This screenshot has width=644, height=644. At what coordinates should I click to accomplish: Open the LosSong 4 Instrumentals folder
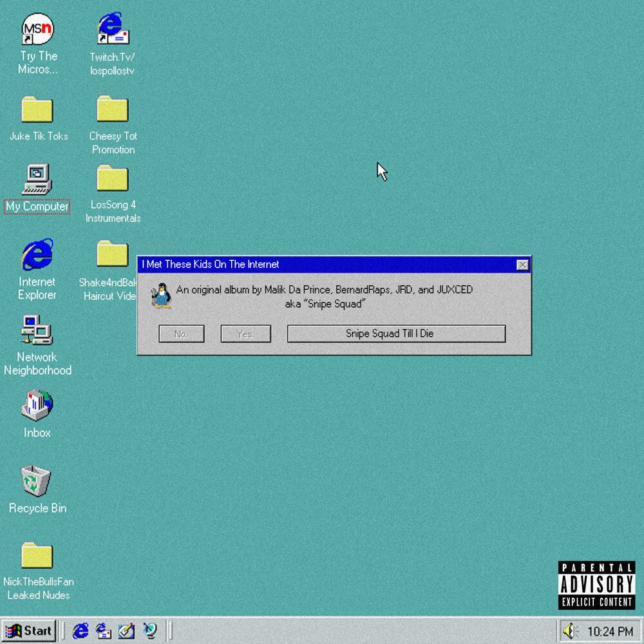(111, 179)
